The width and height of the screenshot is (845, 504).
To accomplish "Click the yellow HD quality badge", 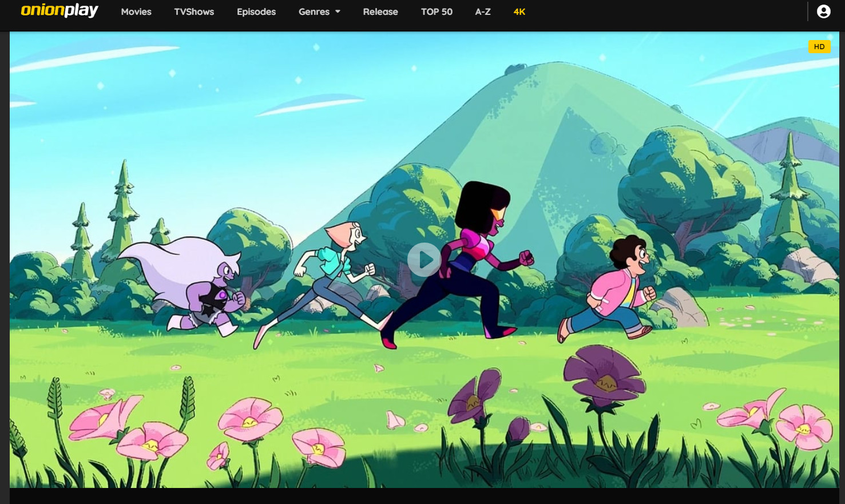I will (x=819, y=47).
